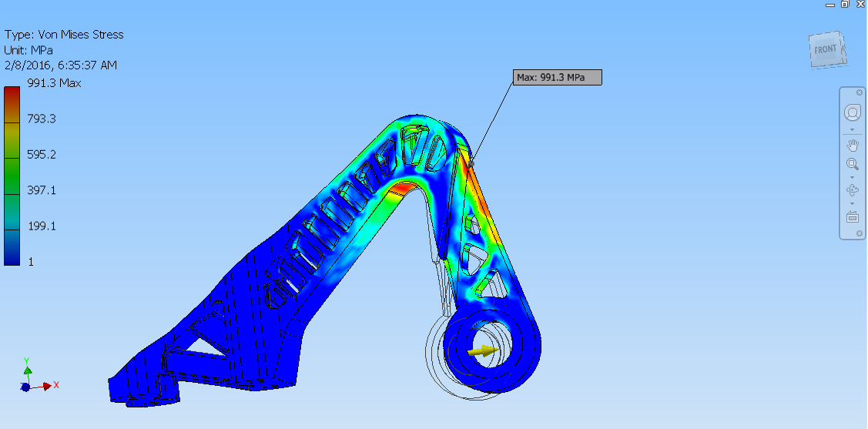
Task: Expand the Orbit tool dropdown arrow
Action: tap(853, 203)
